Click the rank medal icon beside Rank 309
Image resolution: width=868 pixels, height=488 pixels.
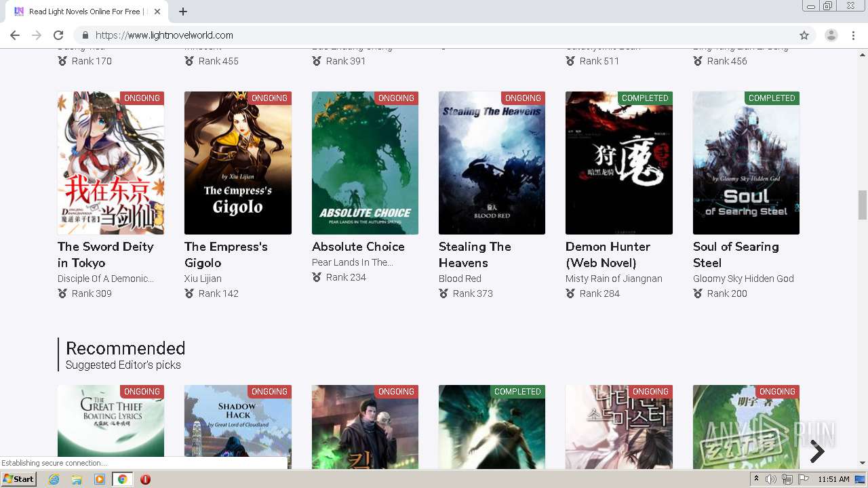pos(62,293)
